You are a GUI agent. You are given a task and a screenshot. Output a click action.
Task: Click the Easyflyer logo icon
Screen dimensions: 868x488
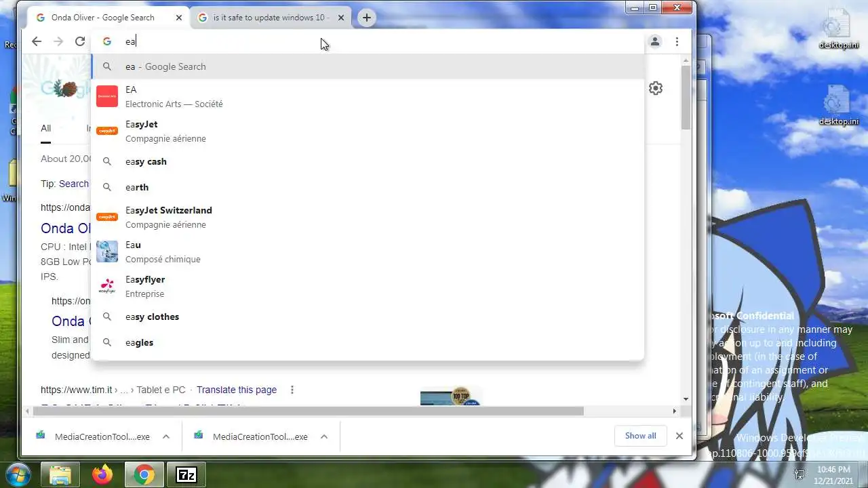click(x=107, y=286)
